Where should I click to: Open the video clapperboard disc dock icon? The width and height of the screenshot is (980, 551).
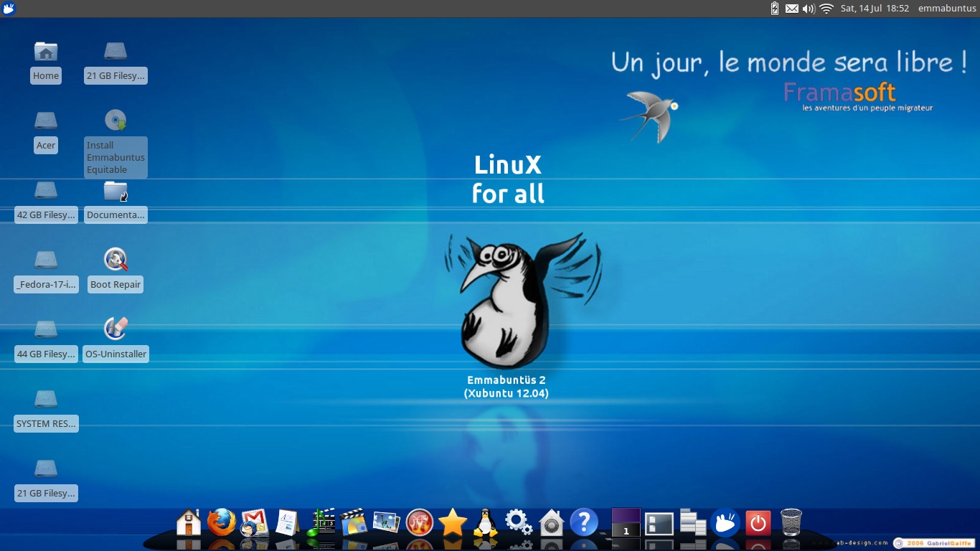tap(354, 522)
